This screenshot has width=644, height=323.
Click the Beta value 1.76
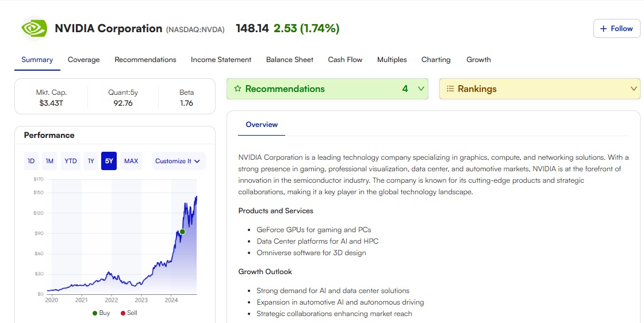[186, 103]
